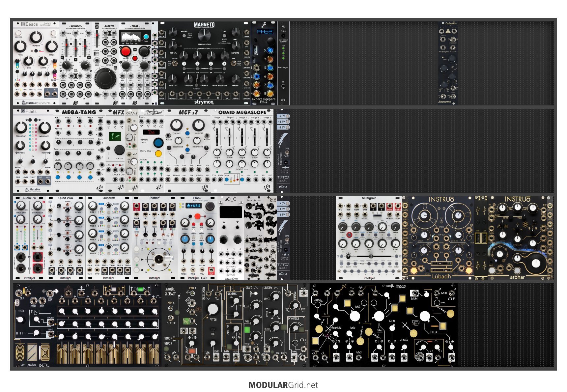Click the right tape reel knob on Lúbadh
The image size is (567, 392).
coord(458,216)
